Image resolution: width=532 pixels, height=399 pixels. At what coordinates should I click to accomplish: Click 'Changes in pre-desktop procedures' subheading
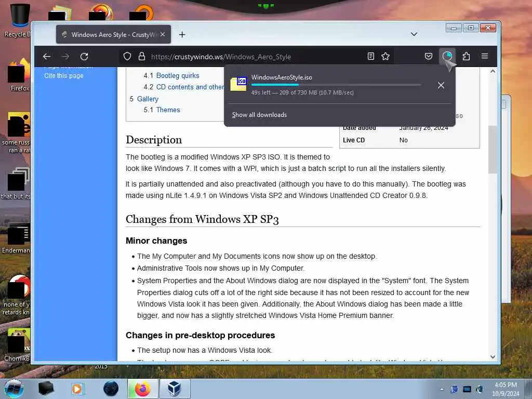pos(200,335)
